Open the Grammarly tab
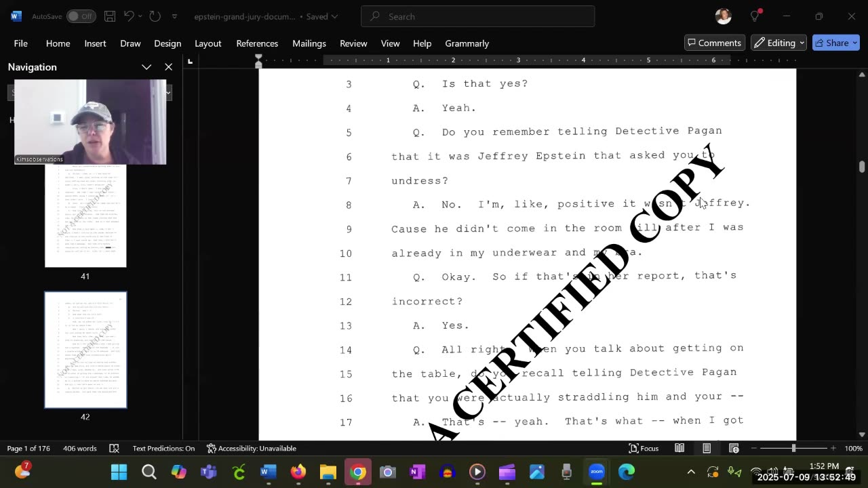 pos(467,43)
